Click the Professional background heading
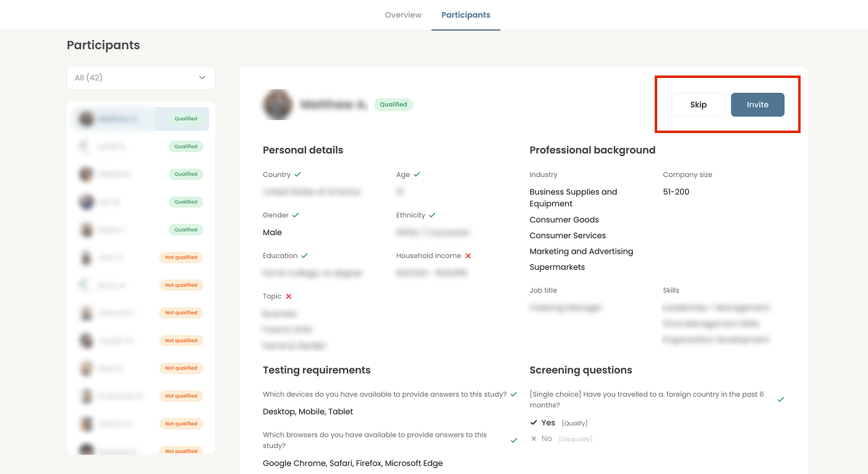 (x=592, y=150)
